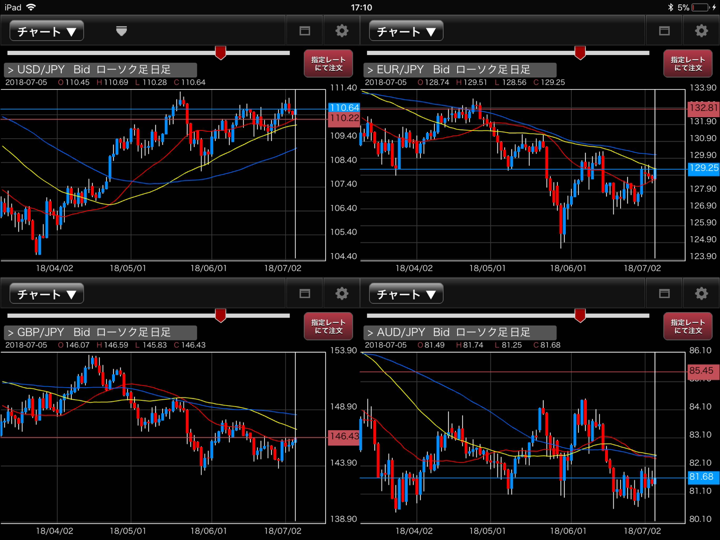This screenshot has width=720, height=540.
Task: Open the チャート menu above GBP/JPY
Action: (47, 294)
